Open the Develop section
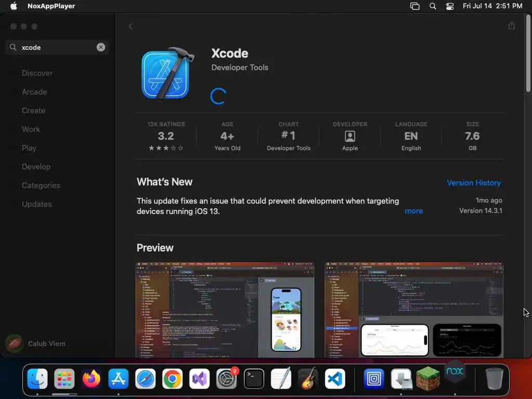The width and height of the screenshot is (532, 399). 36,167
